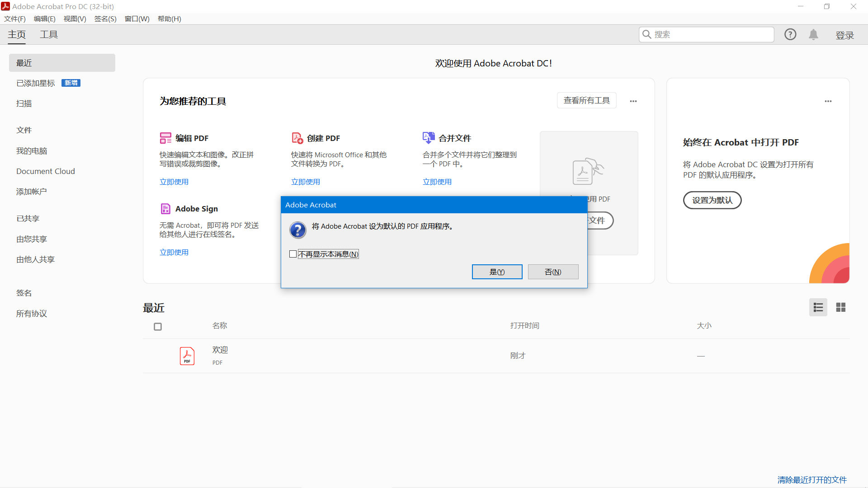Click 设置为默认 button
This screenshot has width=868, height=488.
coord(712,200)
